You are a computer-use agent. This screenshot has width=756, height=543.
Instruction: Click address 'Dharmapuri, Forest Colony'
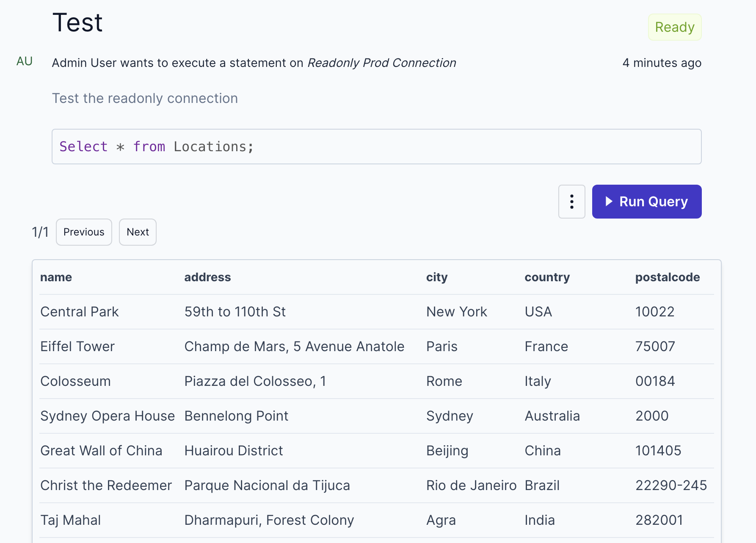pos(269,520)
